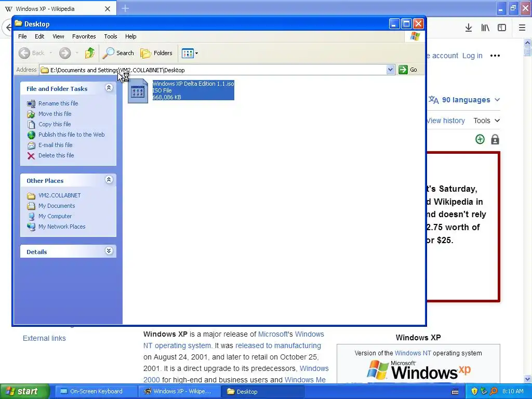Click the Forward arrow in Explorer toolbar
The width and height of the screenshot is (532, 399).
(x=65, y=53)
